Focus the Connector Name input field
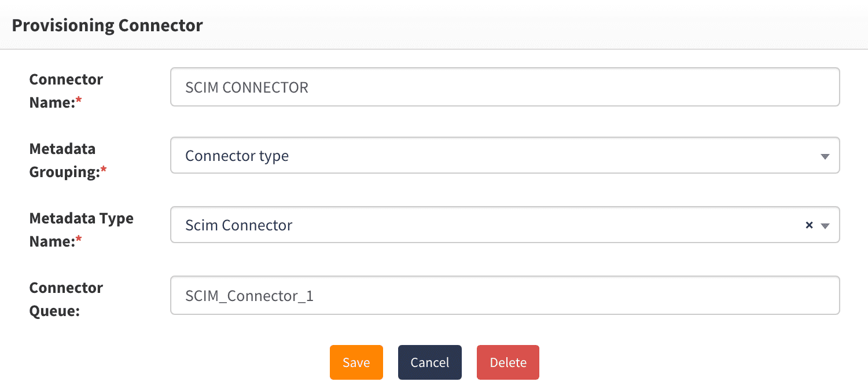The image size is (868, 389). click(503, 87)
